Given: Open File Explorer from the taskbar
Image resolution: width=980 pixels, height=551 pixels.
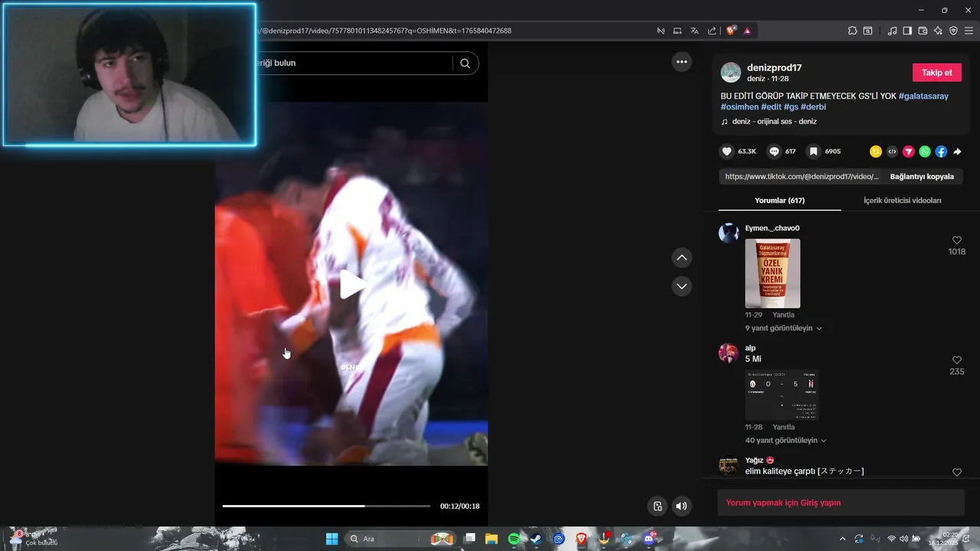Looking at the screenshot, I should 491,539.
